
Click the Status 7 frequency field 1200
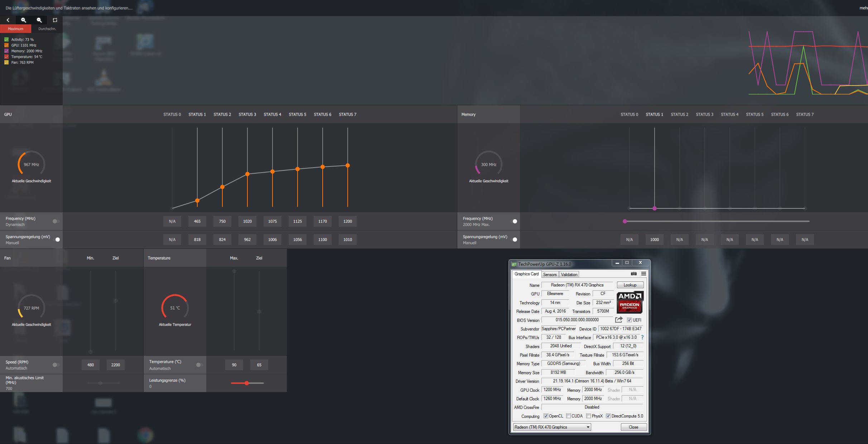(347, 221)
